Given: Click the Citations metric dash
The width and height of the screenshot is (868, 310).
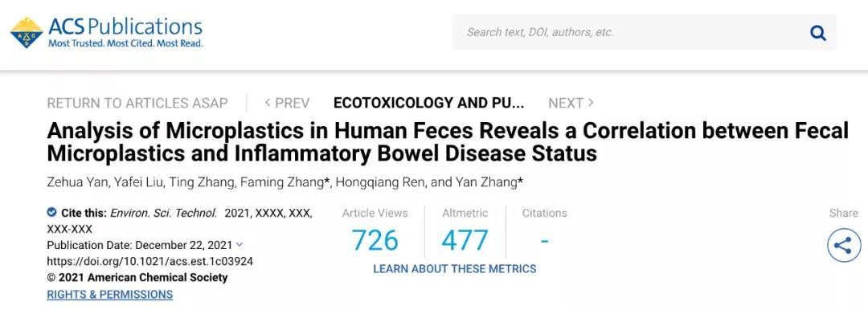Looking at the screenshot, I should [x=545, y=241].
